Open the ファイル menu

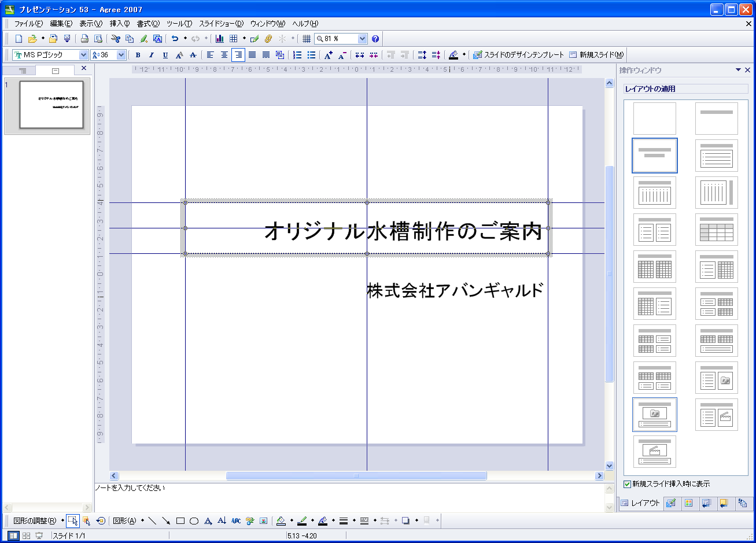(28, 24)
